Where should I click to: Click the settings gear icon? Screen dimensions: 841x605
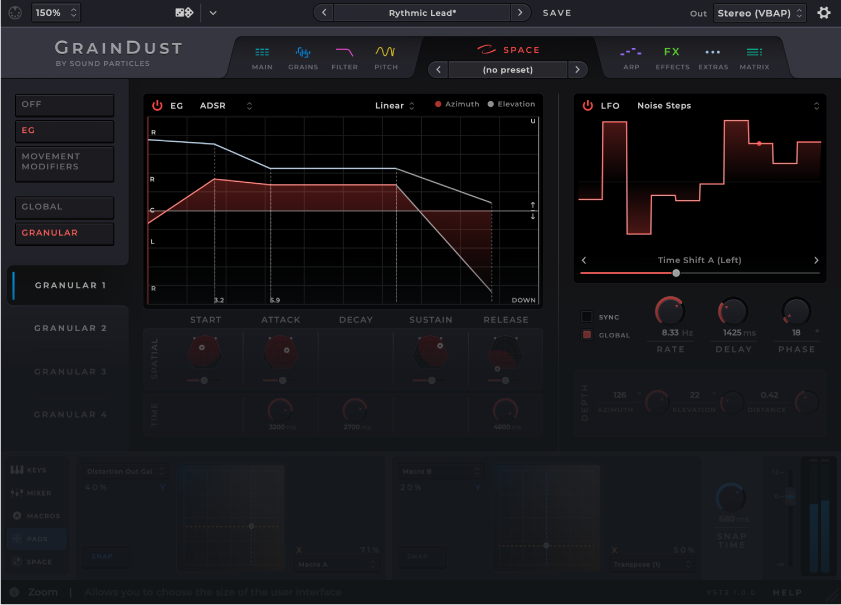click(824, 13)
